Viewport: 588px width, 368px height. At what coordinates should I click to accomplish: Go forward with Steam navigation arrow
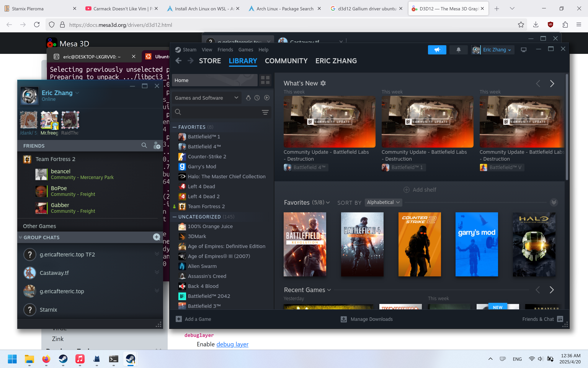pyautogui.click(x=191, y=61)
